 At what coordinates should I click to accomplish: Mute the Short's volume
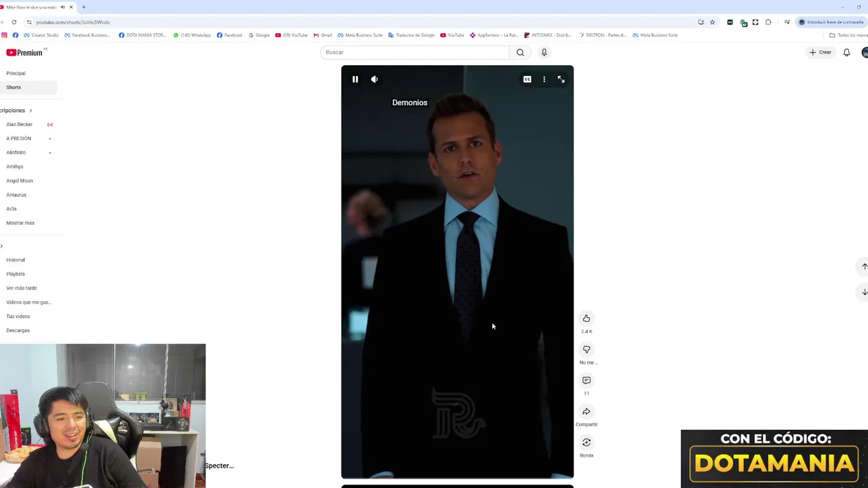pyautogui.click(x=374, y=79)
